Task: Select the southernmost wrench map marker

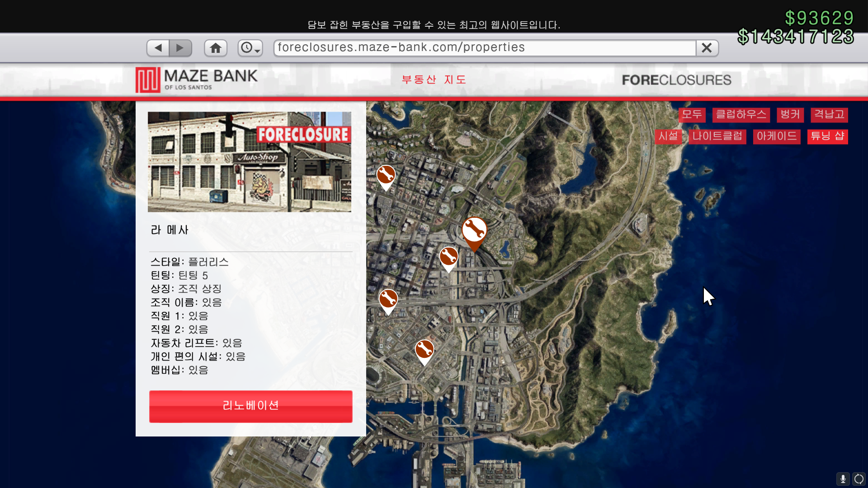Action: coord(425,350)
